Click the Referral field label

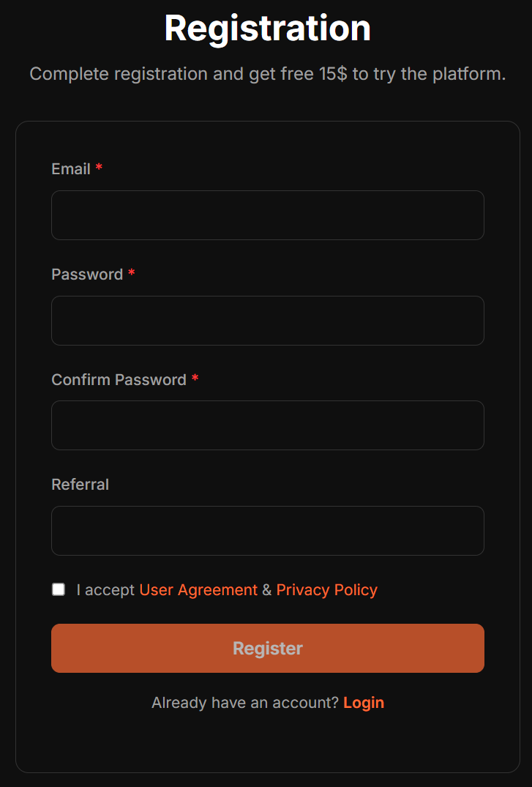[80, 484]
